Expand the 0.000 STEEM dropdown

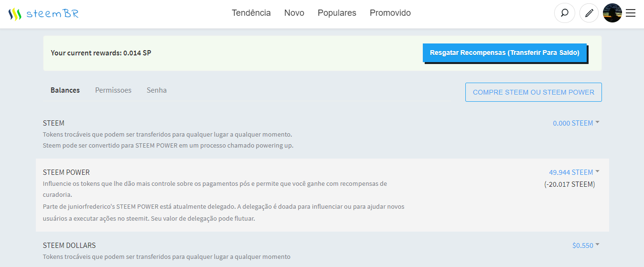576,123
